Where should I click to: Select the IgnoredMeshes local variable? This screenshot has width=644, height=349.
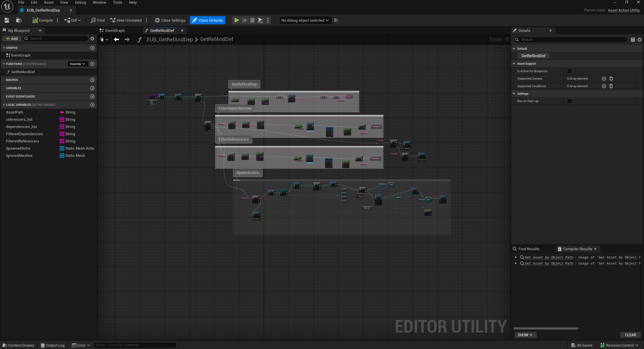(x=19, y=156)
